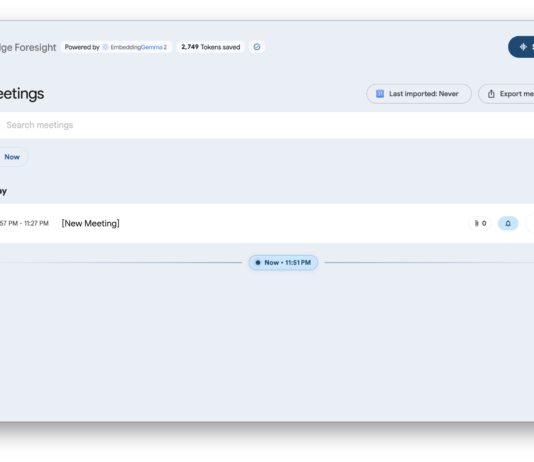
Task: Focus the Search meetings field
Action: tap(267, 125)
